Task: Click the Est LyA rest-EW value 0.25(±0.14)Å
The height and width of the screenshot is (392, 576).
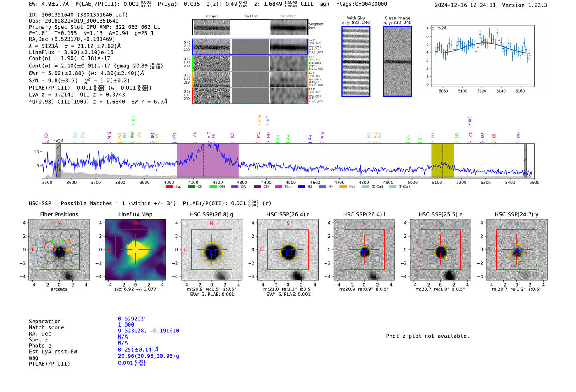Action: (138, 350)
